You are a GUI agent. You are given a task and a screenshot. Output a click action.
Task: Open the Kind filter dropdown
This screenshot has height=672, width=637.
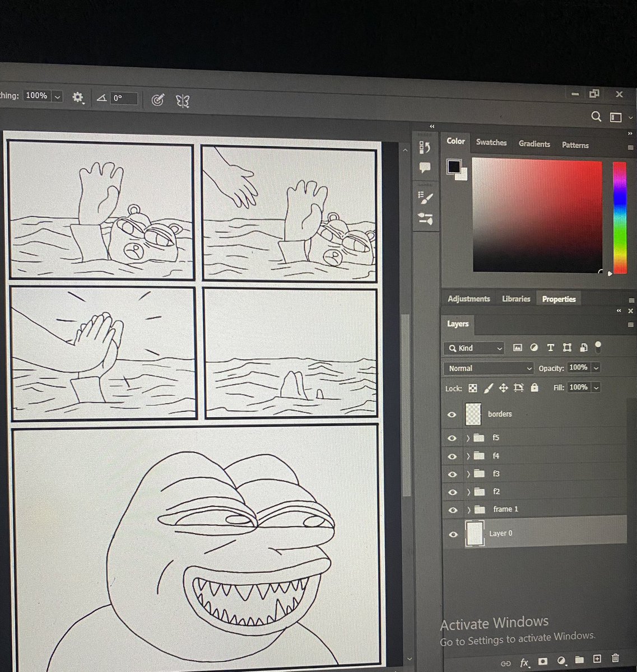pyautogui.click(x=474, y=348)
